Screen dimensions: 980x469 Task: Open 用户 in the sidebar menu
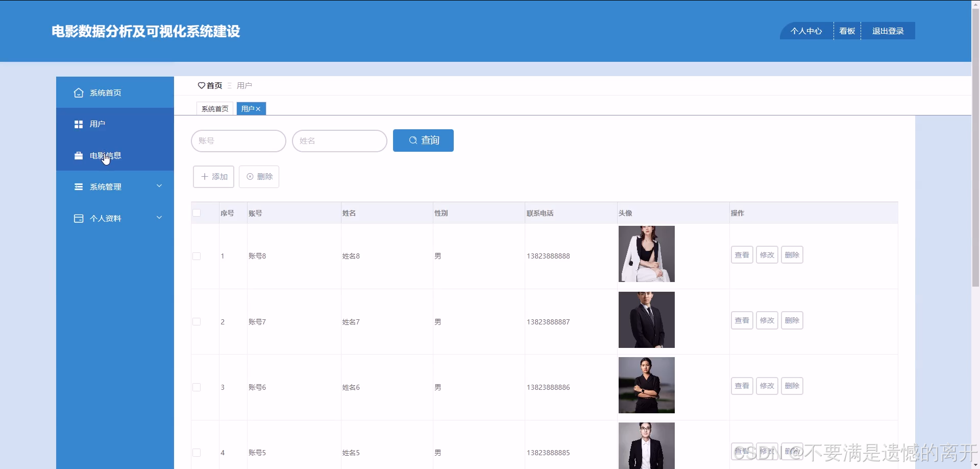point(115,124)
